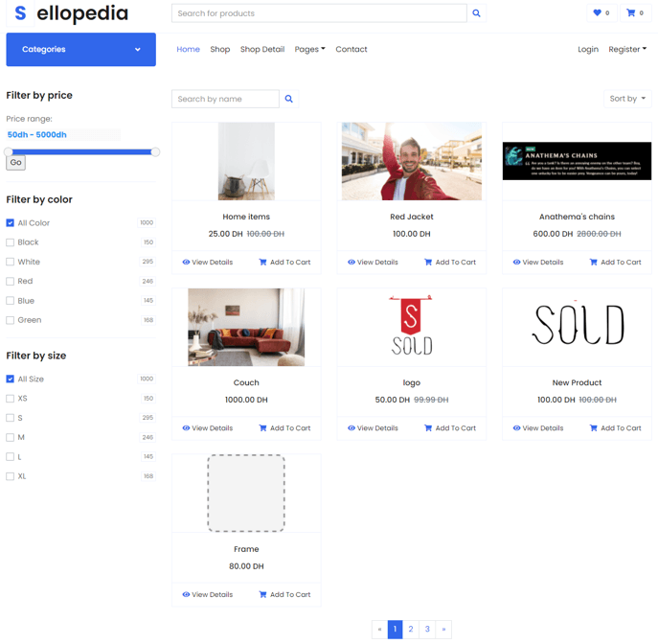
Task: Click the Go price filter button
Action: pos(15,163)
